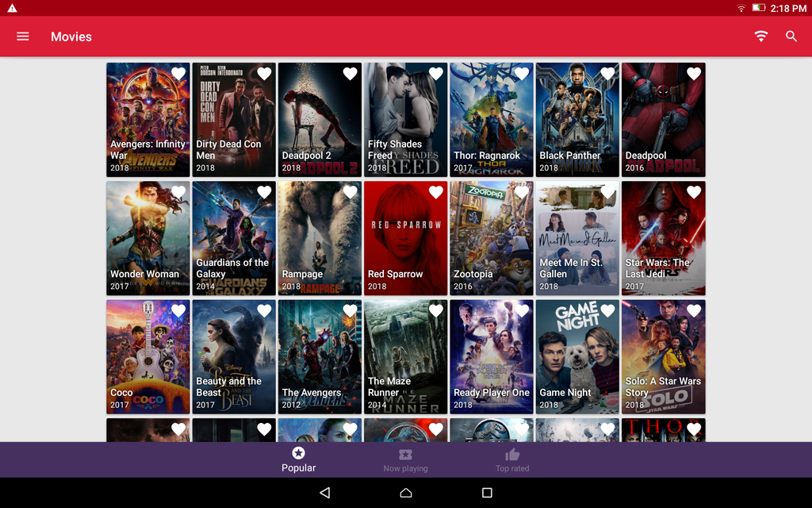Open Black Panther movie poster
This screenshot has height=508, width=812.
point(577,120)
